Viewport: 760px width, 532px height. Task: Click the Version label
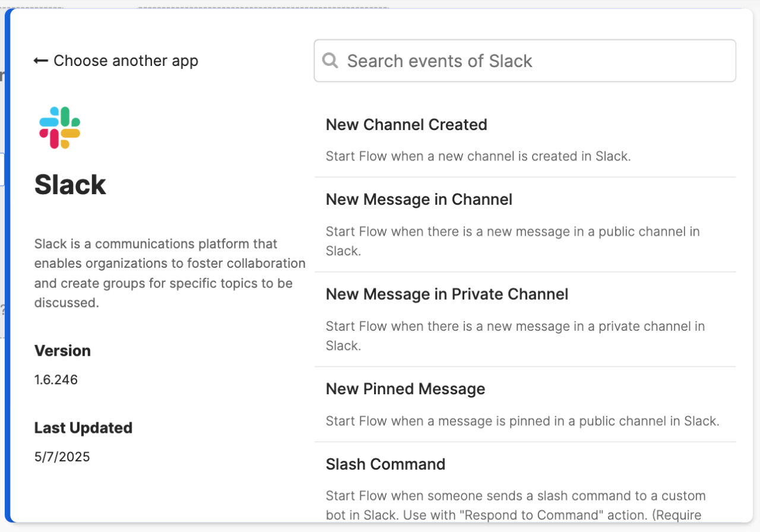coord(62,351)
